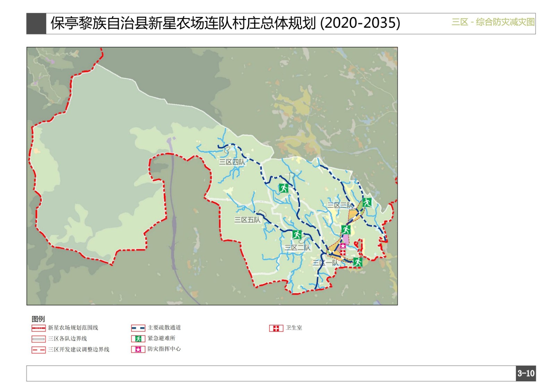
Task: Click the legend text 新星农场规划范围线
Action: tap(73, 328)
